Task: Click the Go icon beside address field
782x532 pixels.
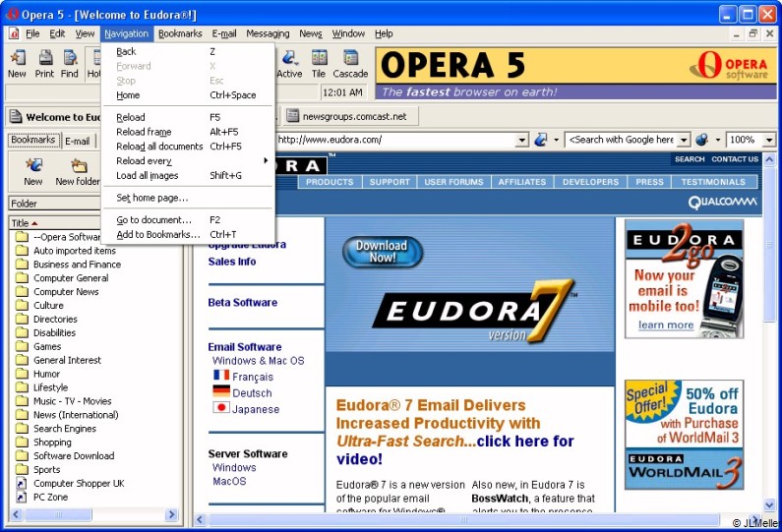Action: (540, 140)
